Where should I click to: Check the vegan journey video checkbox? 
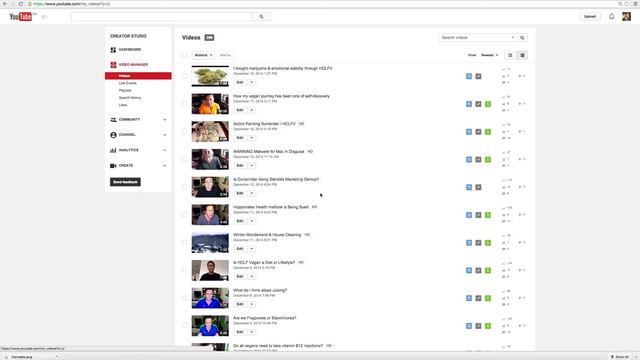click(x=184, y=104)
